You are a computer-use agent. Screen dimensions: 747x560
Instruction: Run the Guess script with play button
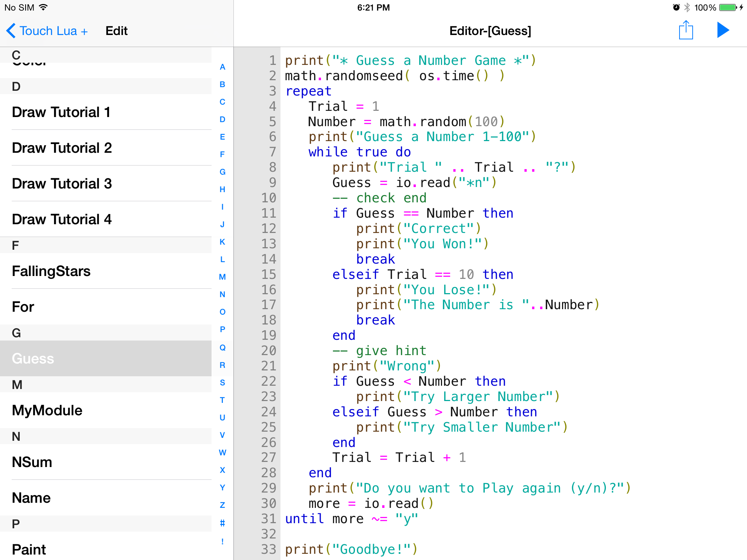723,30
